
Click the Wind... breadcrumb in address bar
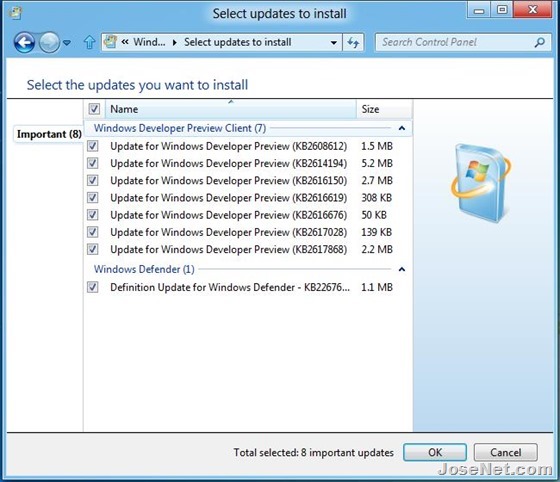click(x=149, y=42)
